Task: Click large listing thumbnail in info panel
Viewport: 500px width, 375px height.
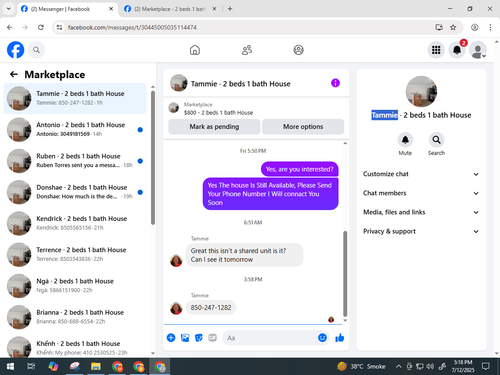Action: pyautogui.click(x=421, y=91)
